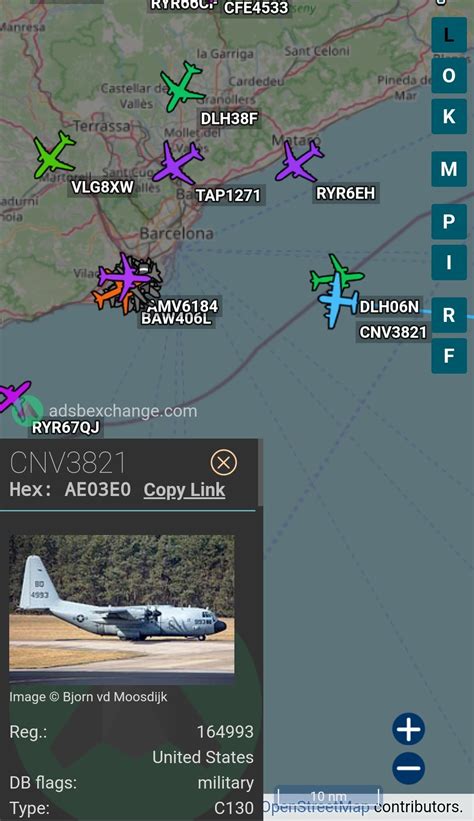
Task: Toggle the P map button
Action: [x=449, y=221]
